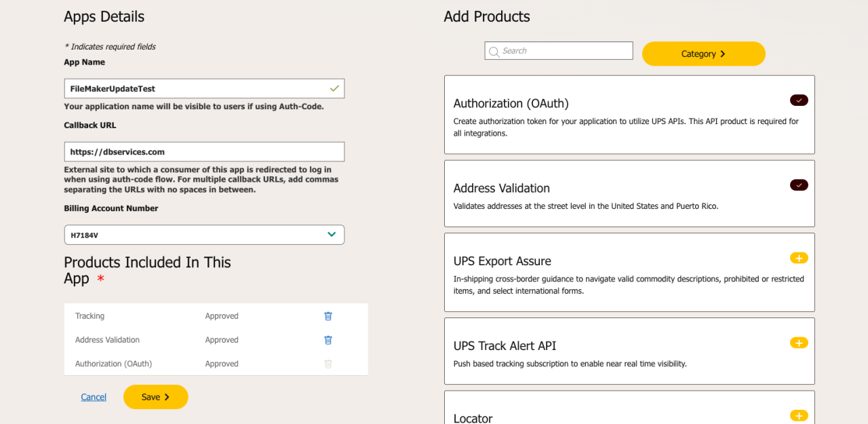Delete Tracking product via trash icon
Screen dimensions: 868x424
pyautogui.click(x=328, y=316)
